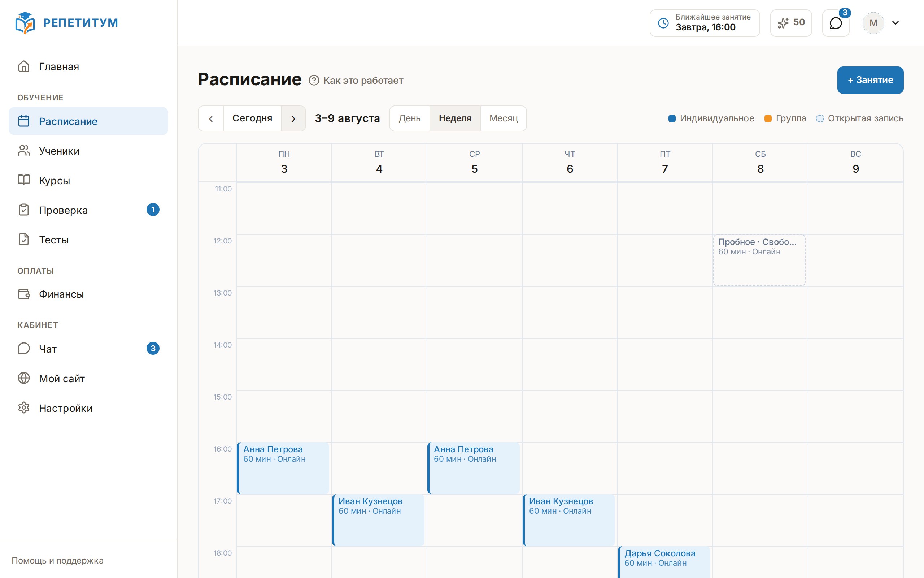Click Завтра, 16:00 nearest lesson text
The image size is (924, 578).
pos(705,27)
